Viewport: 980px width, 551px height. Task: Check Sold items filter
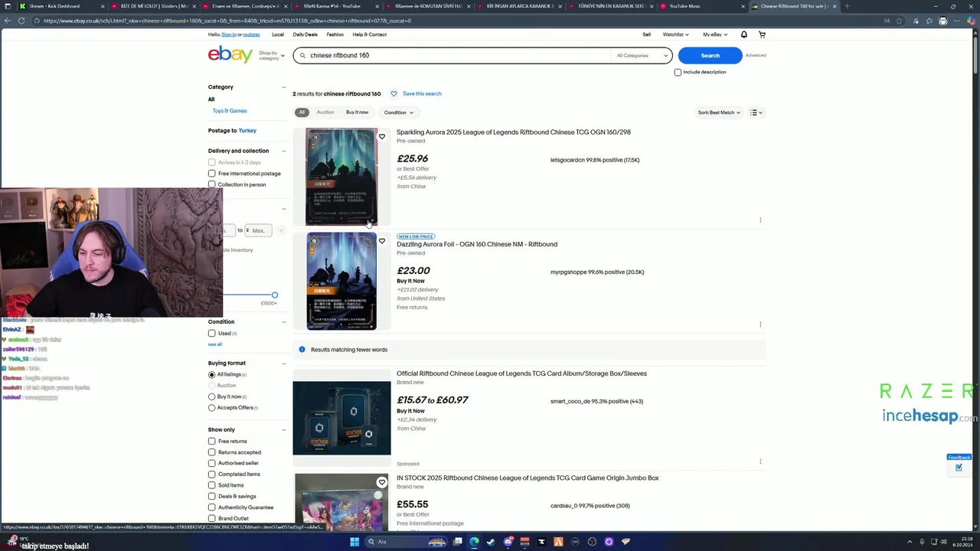[212, 485]
